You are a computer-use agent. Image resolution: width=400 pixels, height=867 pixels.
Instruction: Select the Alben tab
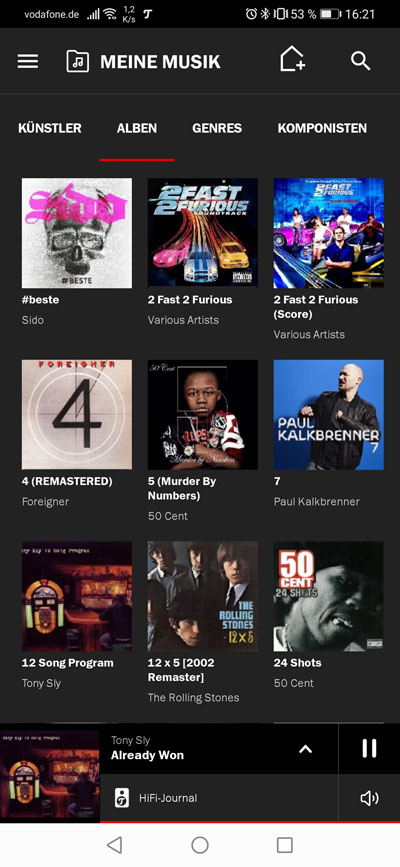(137, 128)
